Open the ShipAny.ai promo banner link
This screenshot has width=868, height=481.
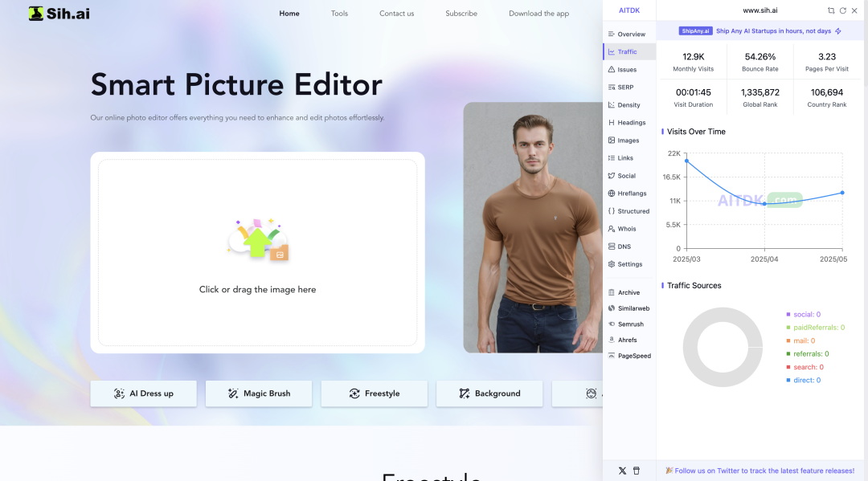(x=759, y=31)
